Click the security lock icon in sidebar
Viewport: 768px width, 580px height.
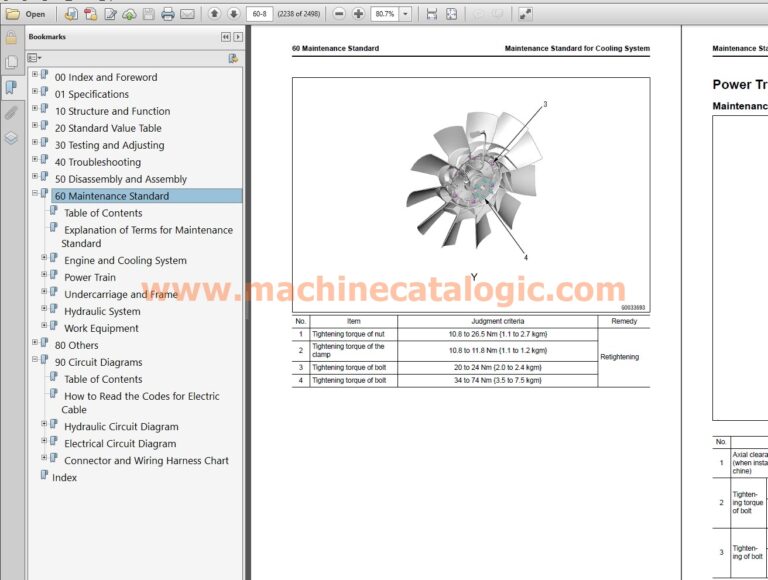[11, 38]
